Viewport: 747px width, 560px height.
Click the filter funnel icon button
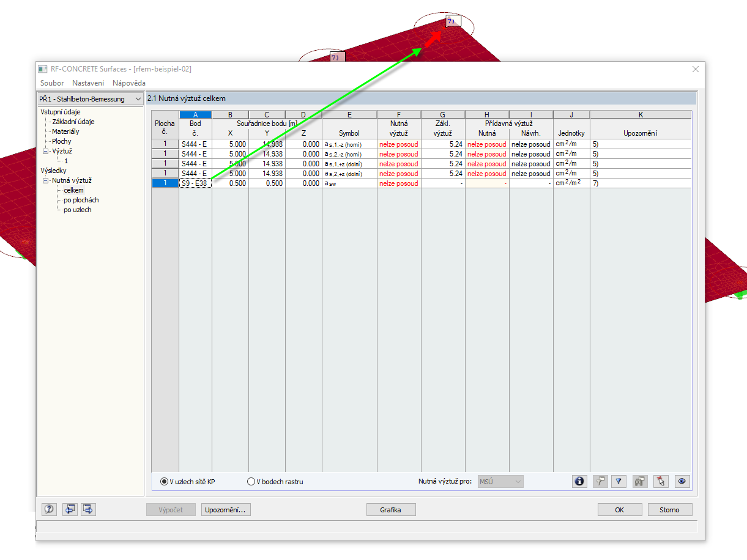[x=619, y=481]
